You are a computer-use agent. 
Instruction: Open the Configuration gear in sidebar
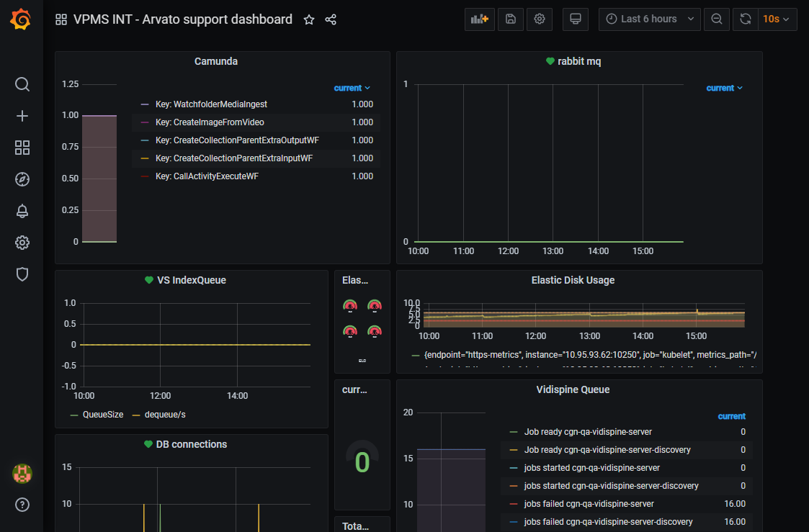coord(22,243)
